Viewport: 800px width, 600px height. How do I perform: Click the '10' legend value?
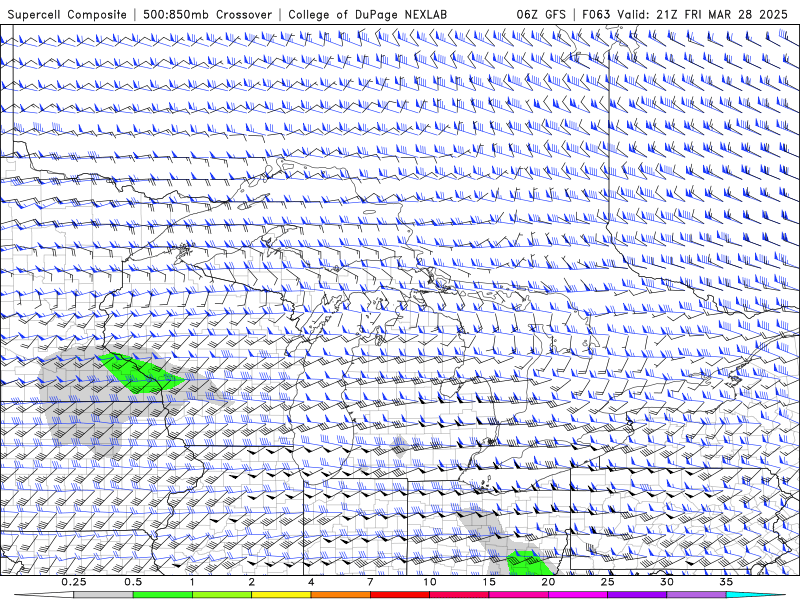[430, 582]
